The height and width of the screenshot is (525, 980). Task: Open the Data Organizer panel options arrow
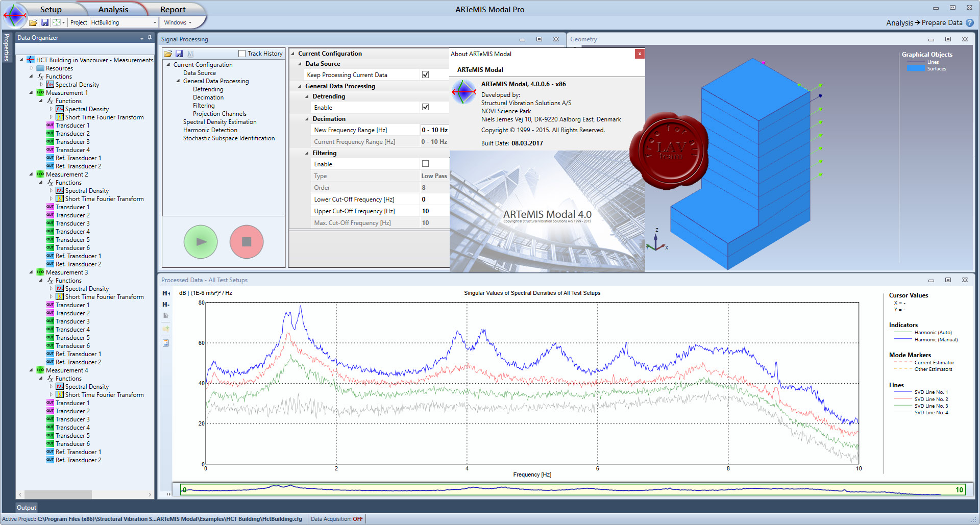(x=141, y=38)
